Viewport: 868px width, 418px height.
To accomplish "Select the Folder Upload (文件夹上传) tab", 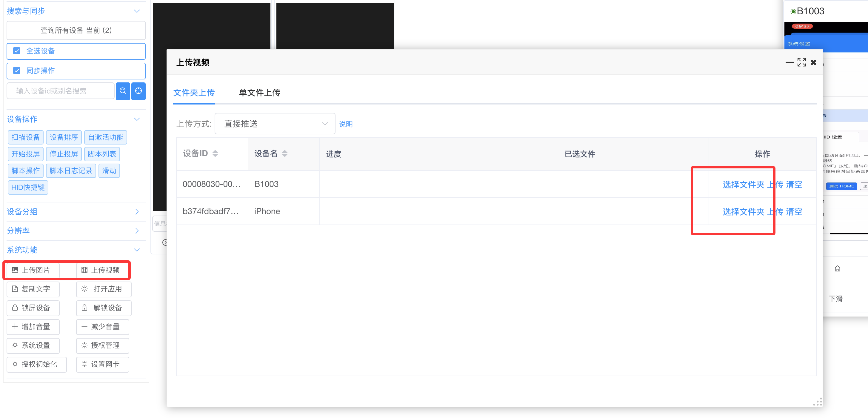I will tap(194, 92).
